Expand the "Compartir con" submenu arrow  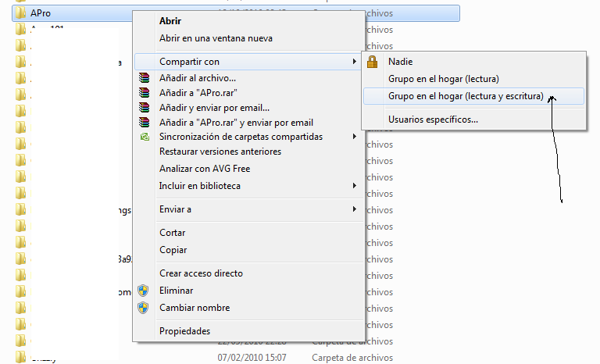click(354, 61)
